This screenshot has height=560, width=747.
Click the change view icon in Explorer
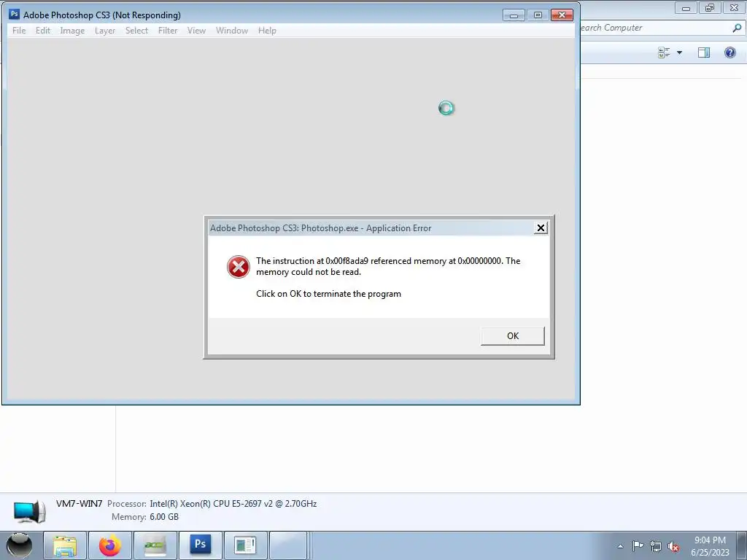[664, 52]
